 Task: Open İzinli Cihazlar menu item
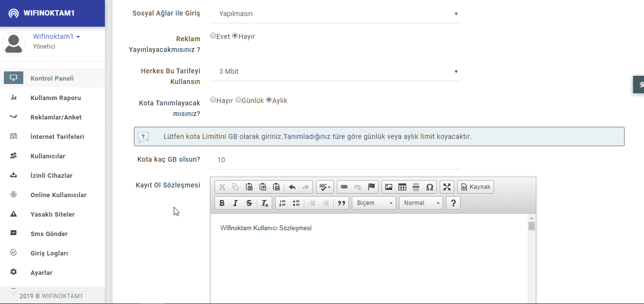(x=52, y=175)
